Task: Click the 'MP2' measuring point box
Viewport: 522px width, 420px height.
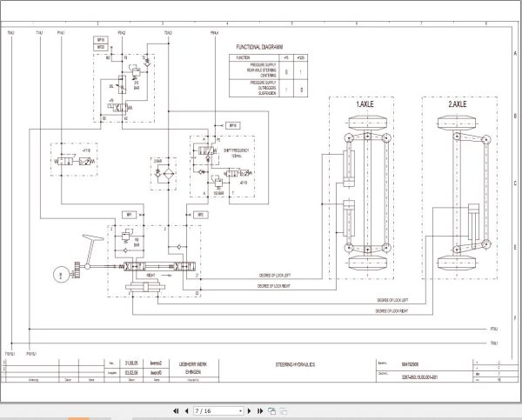Action: click(201, 215)
